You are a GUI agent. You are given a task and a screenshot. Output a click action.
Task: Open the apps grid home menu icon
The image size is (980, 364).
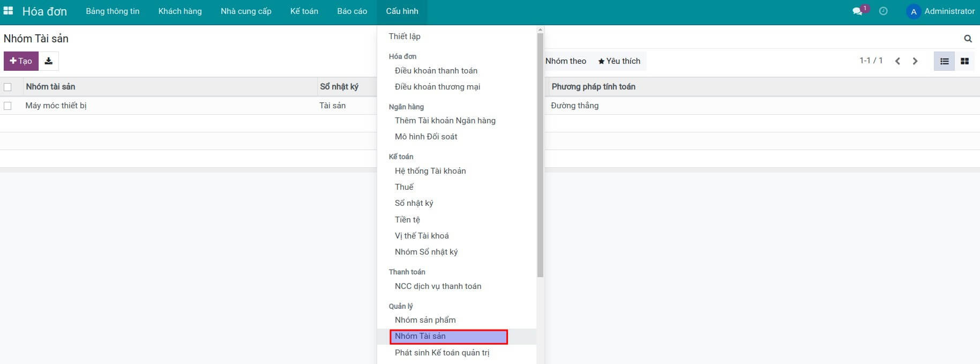coord(8,11)
